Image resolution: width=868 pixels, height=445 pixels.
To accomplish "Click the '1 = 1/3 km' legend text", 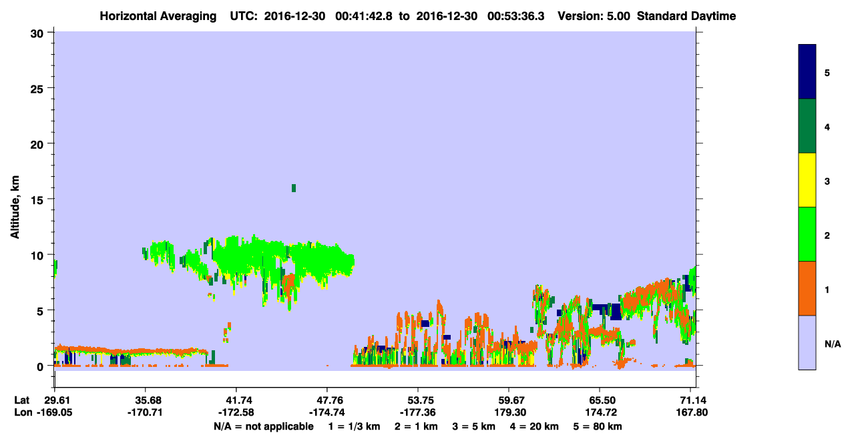I will coord(354,426).
